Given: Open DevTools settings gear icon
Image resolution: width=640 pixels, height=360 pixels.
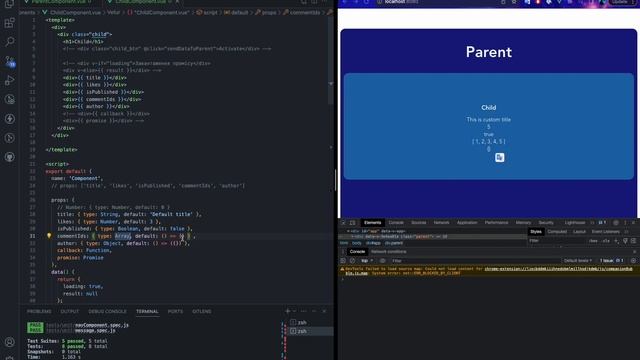Looking at the screenshot, I should click(x=616, y=223).
